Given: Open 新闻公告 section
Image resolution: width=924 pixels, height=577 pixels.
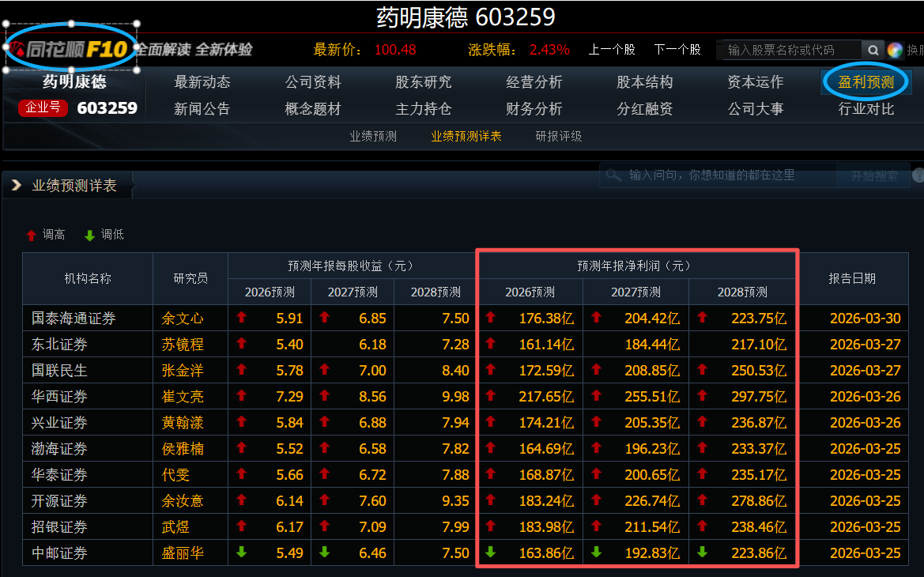Looking at the screenshot, I should (202, 109).
